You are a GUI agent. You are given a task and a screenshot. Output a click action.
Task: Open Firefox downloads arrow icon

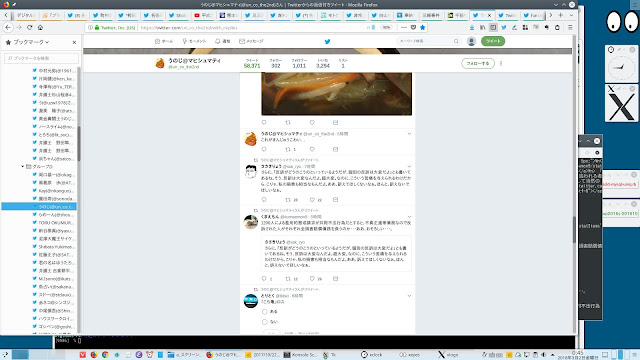click(x=472, y=27)
